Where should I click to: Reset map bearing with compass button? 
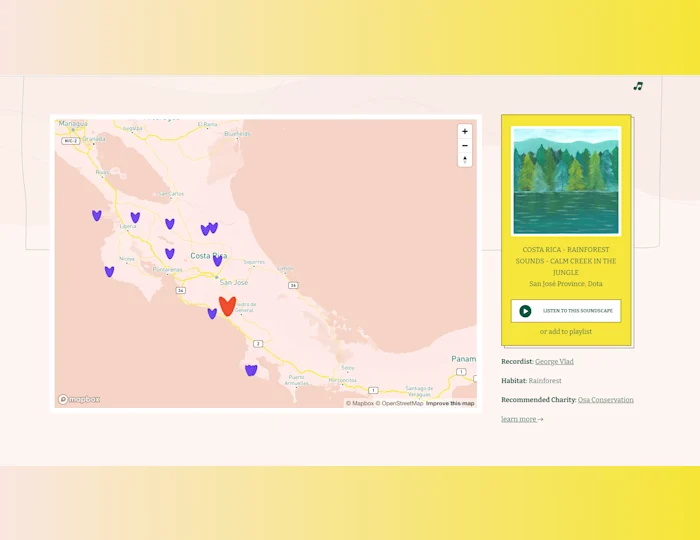point(465,160)
